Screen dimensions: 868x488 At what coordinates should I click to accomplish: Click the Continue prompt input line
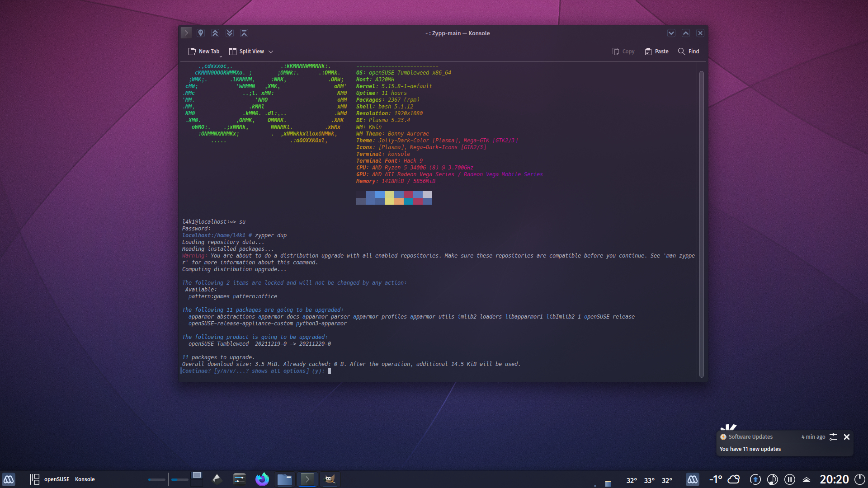click(x=255, y=371)
